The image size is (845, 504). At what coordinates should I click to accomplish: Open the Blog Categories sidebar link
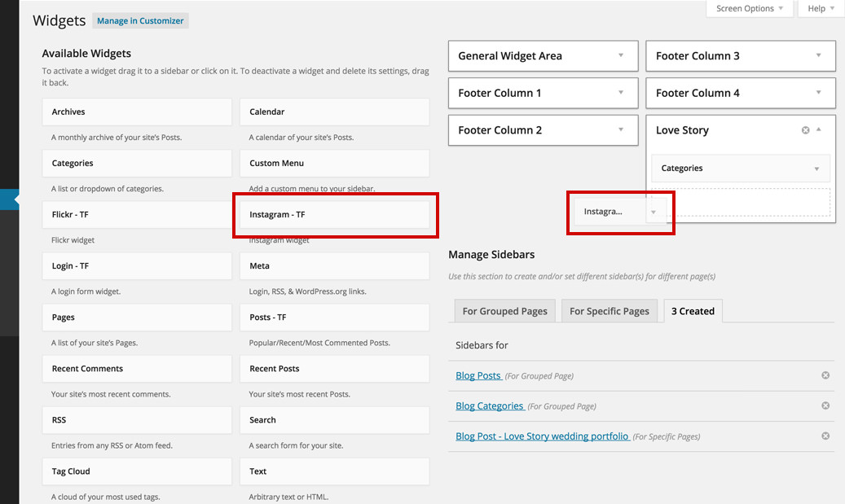coord(490,405)
